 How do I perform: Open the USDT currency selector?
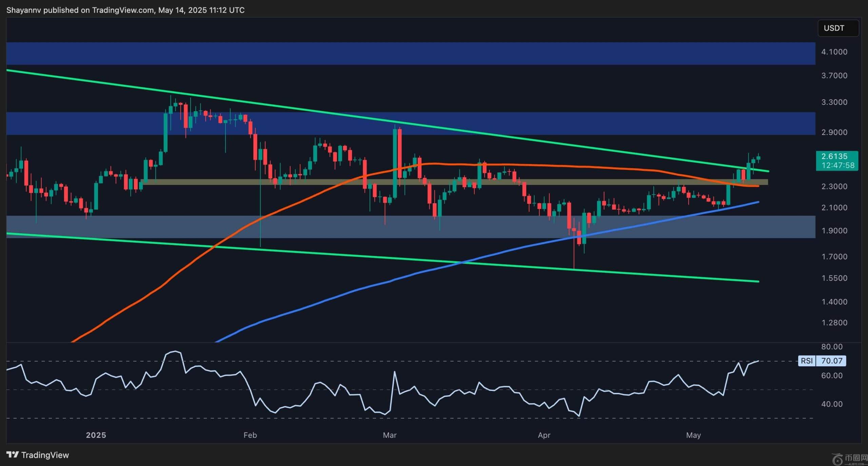click(x=838, y=28)
